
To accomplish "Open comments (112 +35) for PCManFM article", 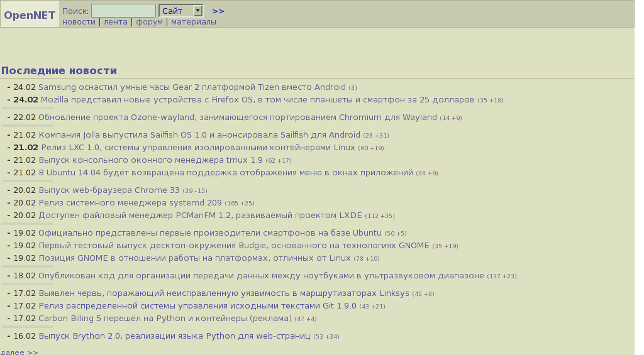I will [x=380, y=216].
